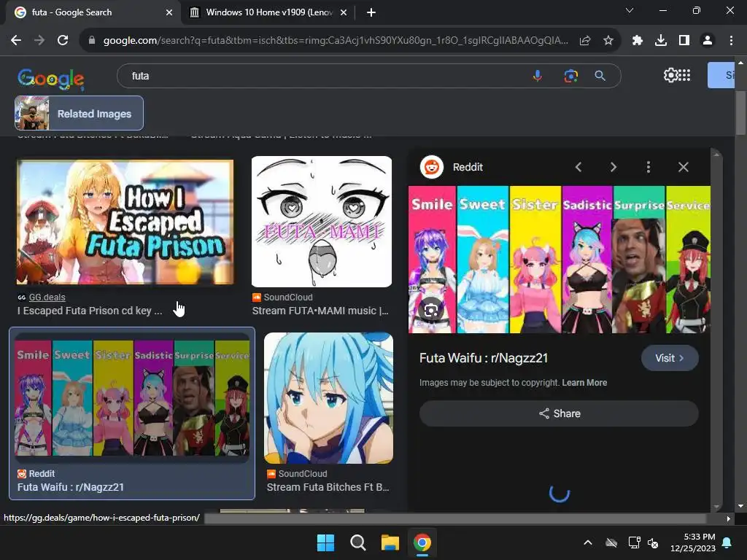Click 'Stream FUTA·MAMI music' caption

[x=320, y=311]
